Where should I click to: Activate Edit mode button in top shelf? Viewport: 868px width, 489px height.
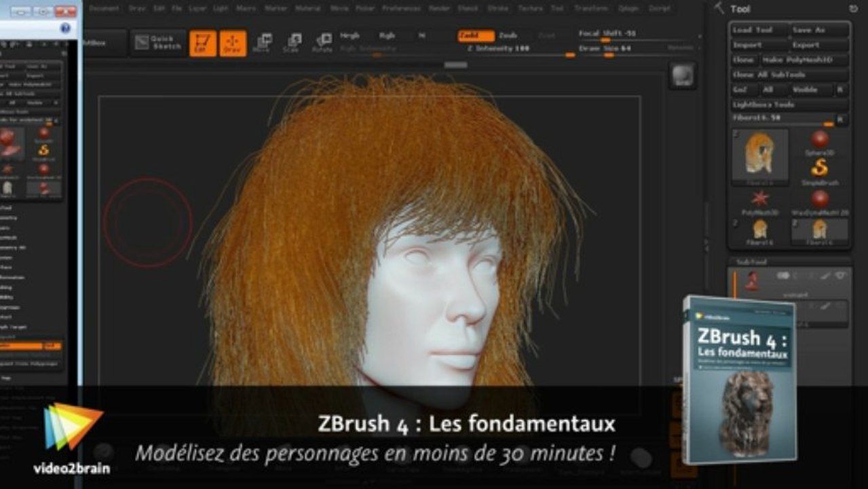(x=203, y=43)
